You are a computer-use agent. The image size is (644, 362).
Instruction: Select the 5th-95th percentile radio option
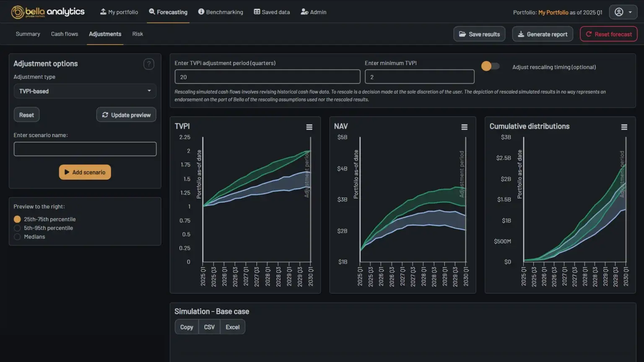pyautogui.click(x=17, y=228)
